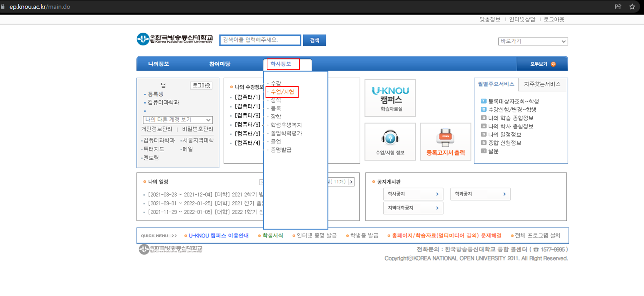Image resolution: width=644 pixels, height=296 pixels.
Task: Open the 나의정보 navigation tab
Action: click(158, 64)
